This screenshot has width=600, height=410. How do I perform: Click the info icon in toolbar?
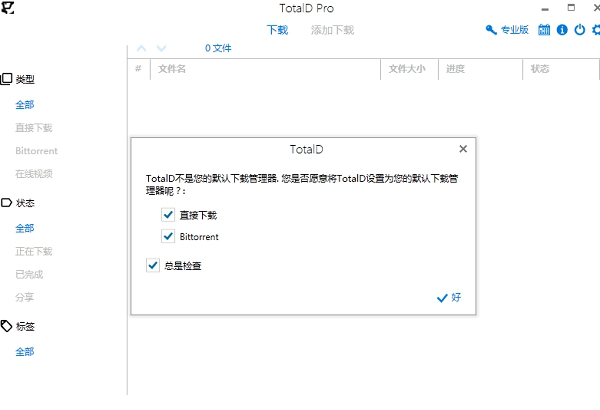point(562,30)
